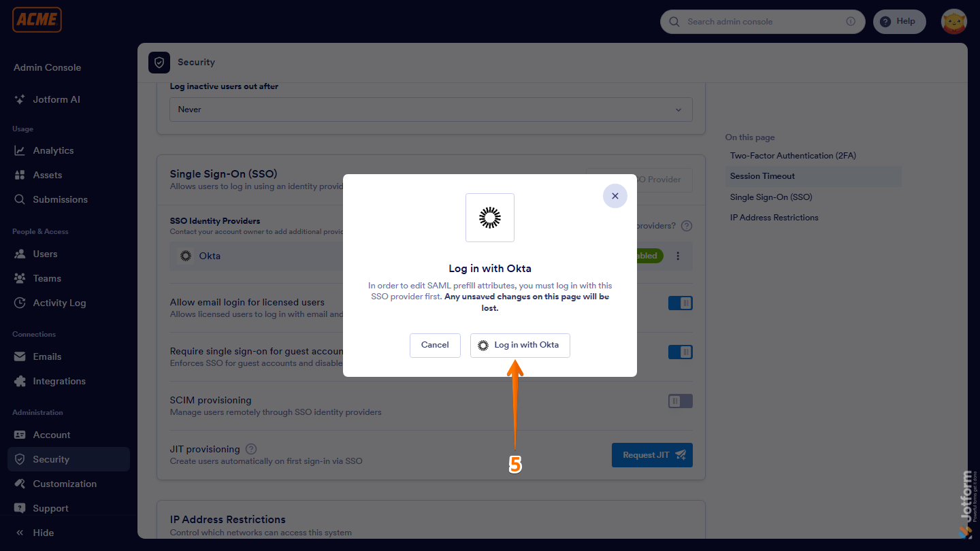
Task: Click the Submissions magnifier icon
Action: (x=20, y=199)
